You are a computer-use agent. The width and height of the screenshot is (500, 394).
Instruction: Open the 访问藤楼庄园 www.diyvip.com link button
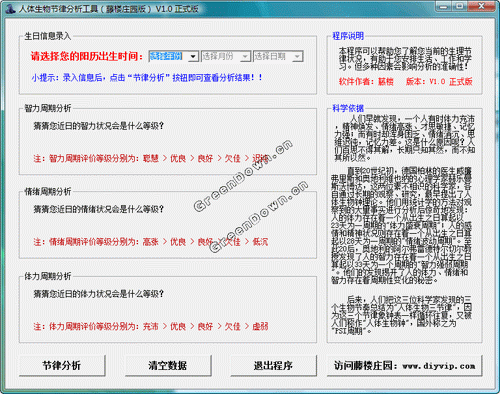click(404, 365)
